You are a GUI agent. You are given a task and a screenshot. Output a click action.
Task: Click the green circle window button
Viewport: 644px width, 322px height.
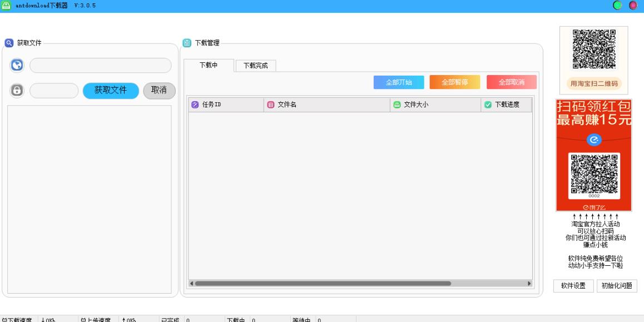click(617, 6)
